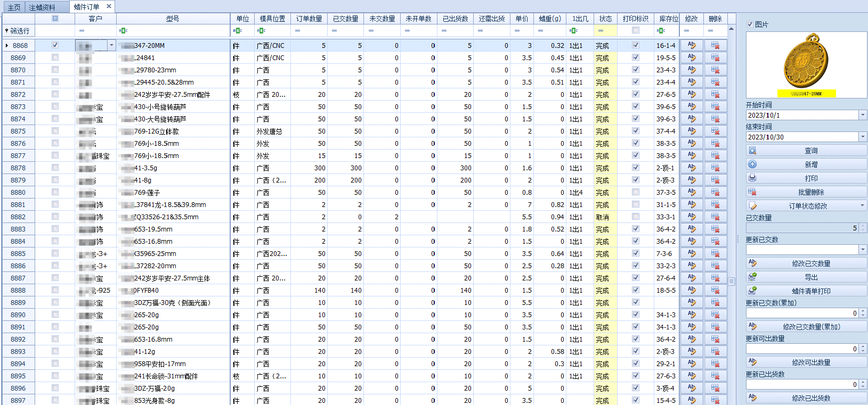Click the 查询 search button
Screen dimensions: 868x405
(x=806, y=151)
